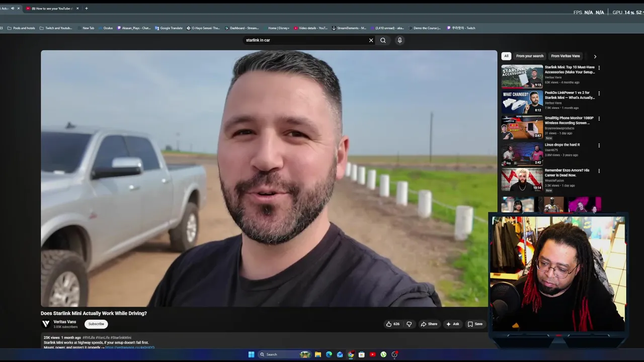Viewport: 644px width, 362px height.
Task: Click the Ask button
Action: point(452,324)
